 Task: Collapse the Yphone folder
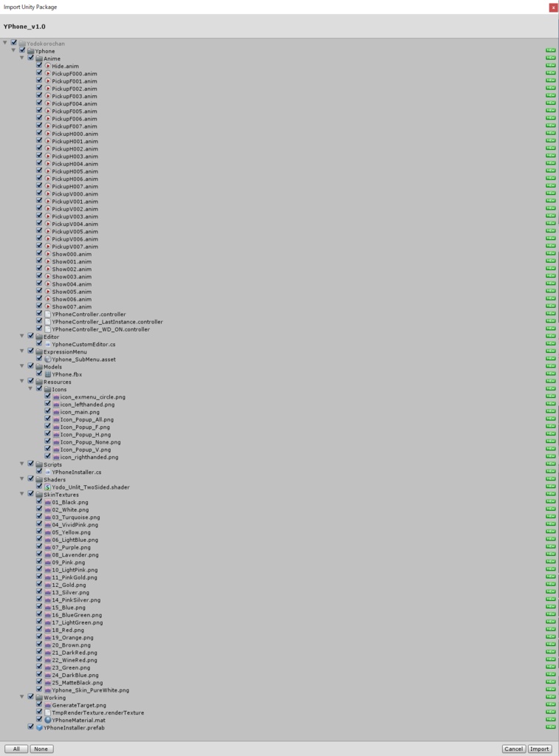[x=13, y=51]
